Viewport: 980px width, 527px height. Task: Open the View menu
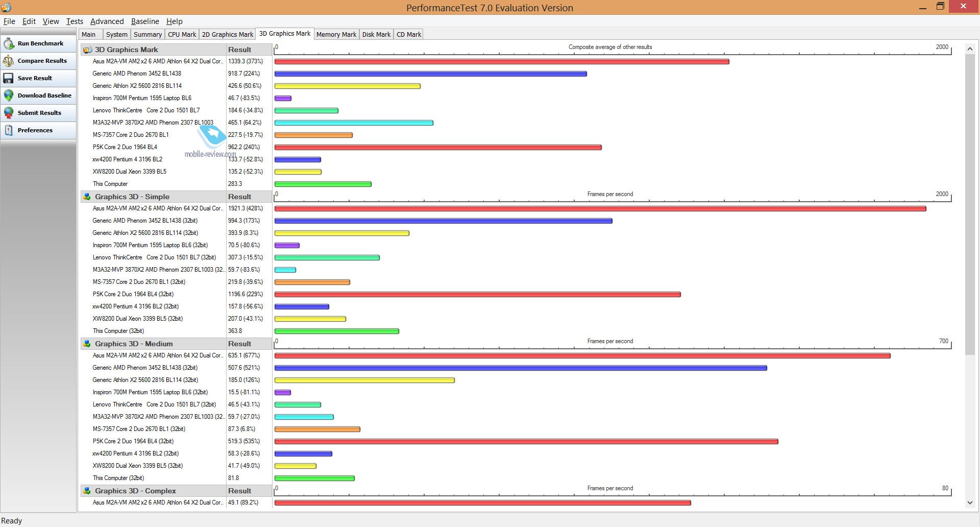[x=51, y=21]
